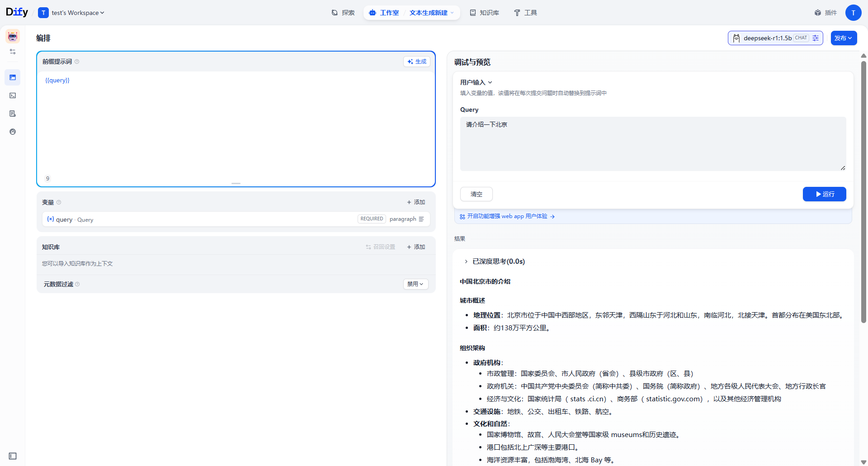
Task: Click the robot app icon at sidebar top
Action: (12, 36)
